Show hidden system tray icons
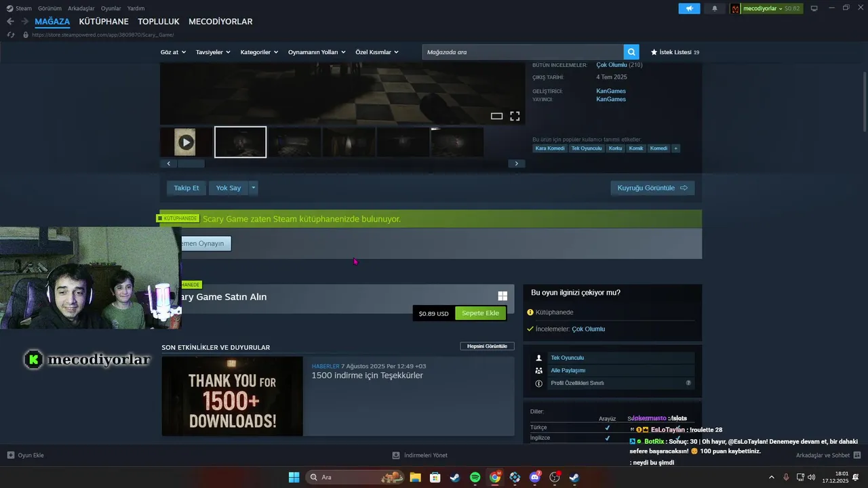This screenshot has width=868, height=488. (771, 477)
